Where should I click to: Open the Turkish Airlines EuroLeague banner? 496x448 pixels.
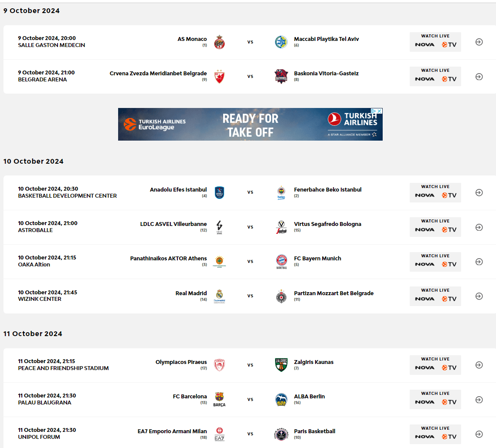tap(250, 125)
